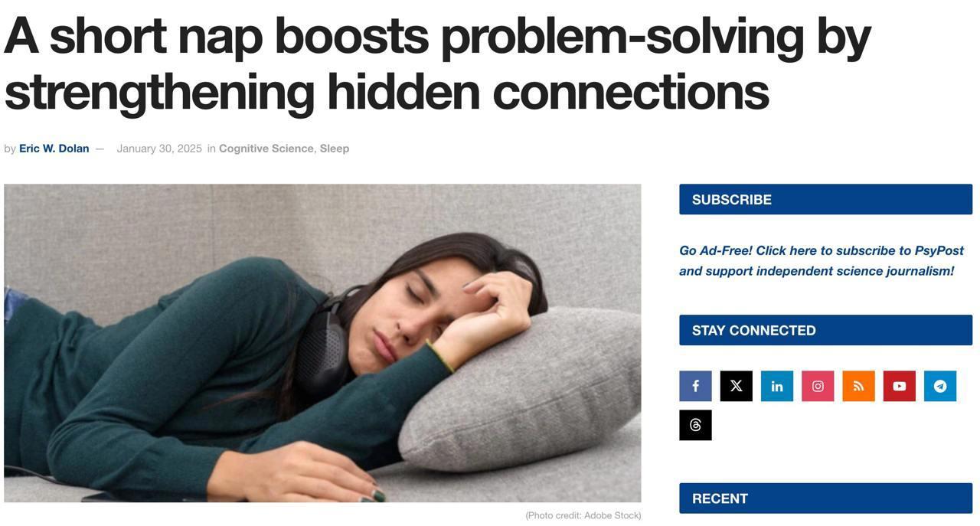Viewport: 980px width, 526px height.
Task: Open author link Eric W. Dolan
Action: pyautogui.click(x=54, y=149)
